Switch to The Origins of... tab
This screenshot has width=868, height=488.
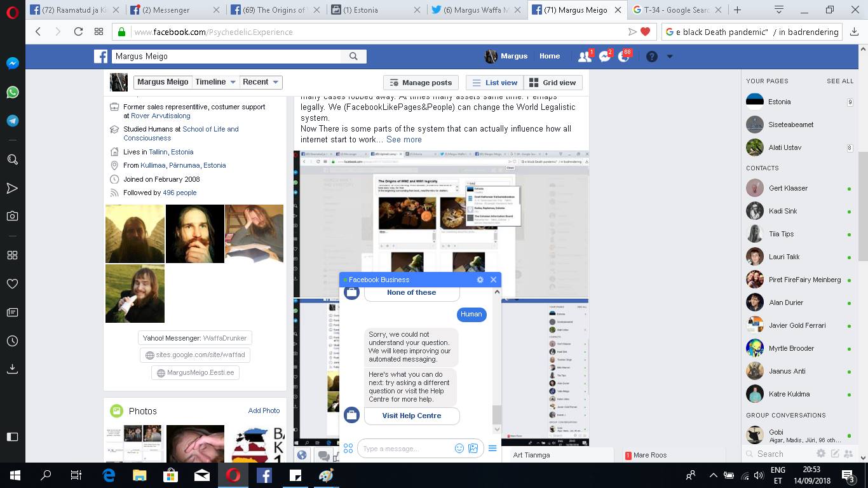pyautogui.click(x=276, y=10)
